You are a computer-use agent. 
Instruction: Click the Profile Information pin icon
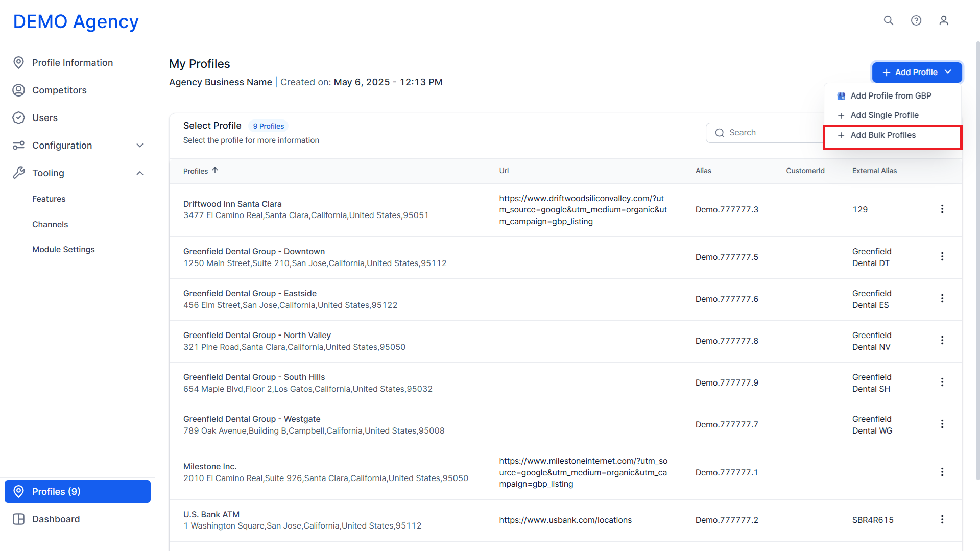19,62
